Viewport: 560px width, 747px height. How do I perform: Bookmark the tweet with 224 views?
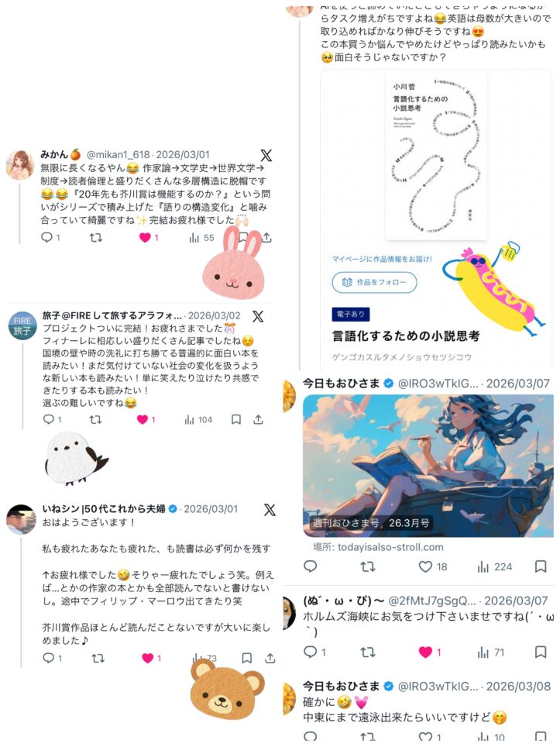click(x=541, y=566)
